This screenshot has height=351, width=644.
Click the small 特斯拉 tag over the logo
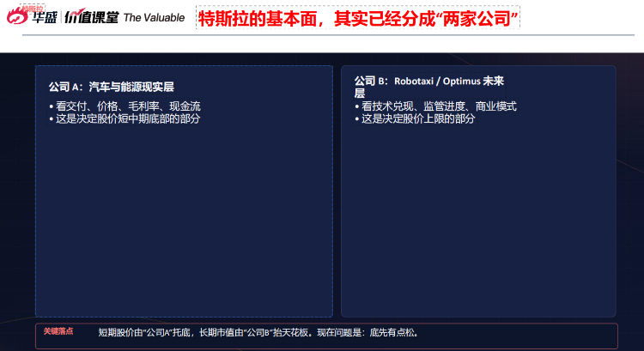[33, 9]
